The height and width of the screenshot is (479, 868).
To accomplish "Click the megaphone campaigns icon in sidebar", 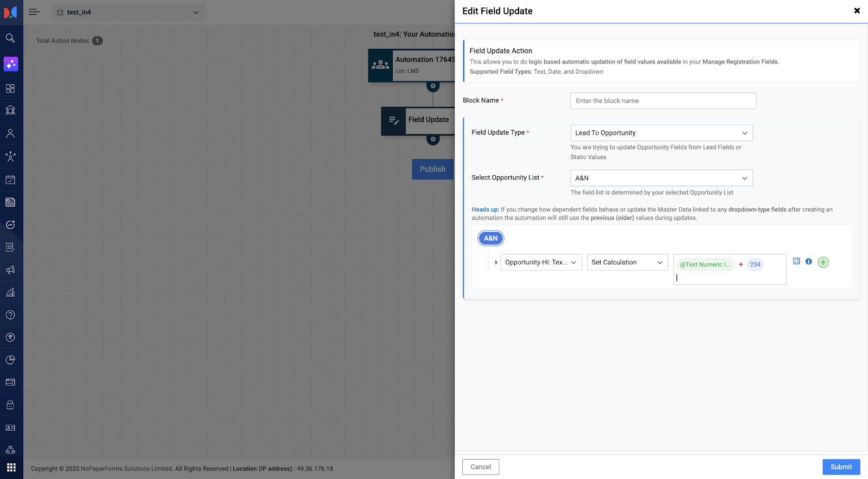I will point(10,270).
